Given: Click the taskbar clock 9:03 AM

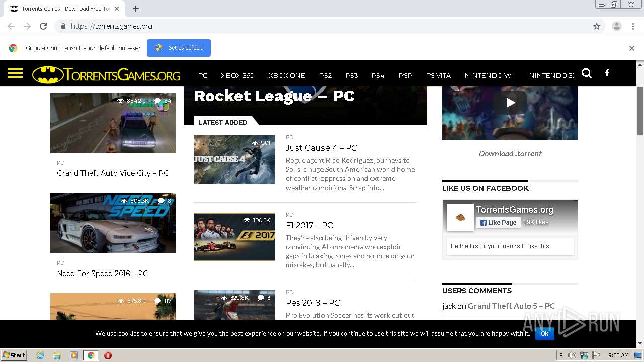Looking at the screenshot, I should [x=618, y=355].
